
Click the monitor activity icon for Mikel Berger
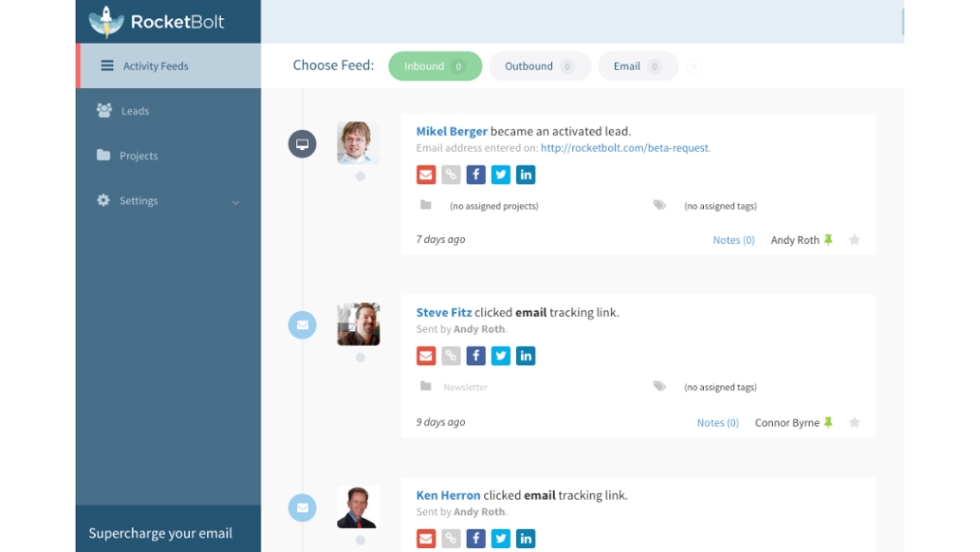(x=302, y=143)
